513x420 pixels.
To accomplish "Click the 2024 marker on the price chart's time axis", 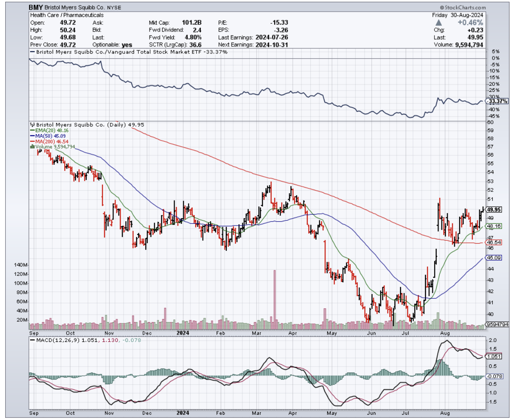I will 184,333.
